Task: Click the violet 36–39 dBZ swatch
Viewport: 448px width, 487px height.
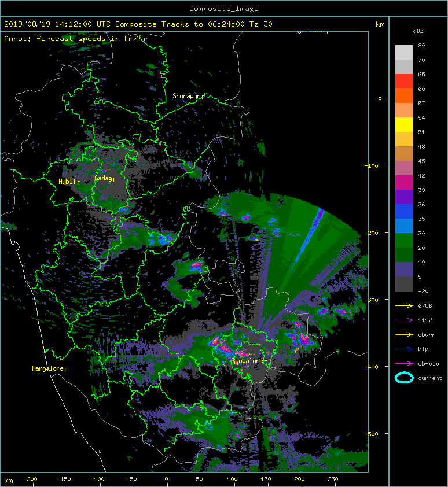Action: [x=404, y=197]
